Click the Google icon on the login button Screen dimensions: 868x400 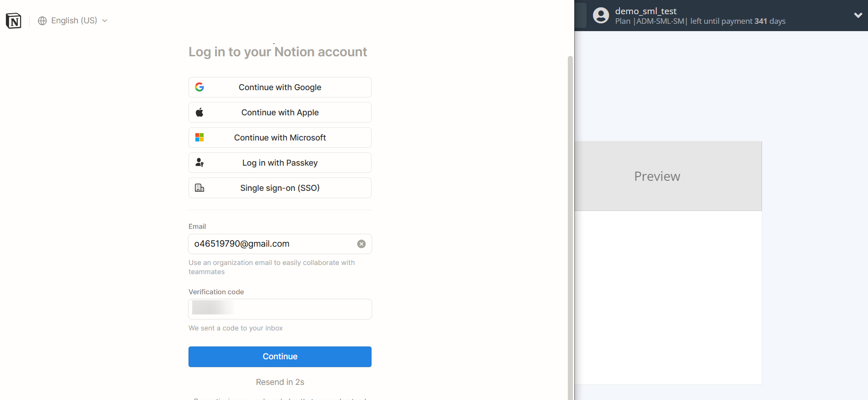[199, 87]
